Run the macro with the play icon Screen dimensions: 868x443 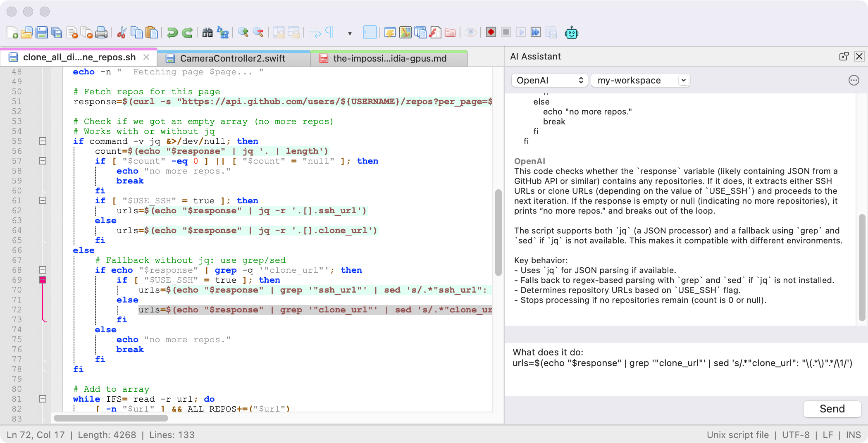(x=520, y=32)
